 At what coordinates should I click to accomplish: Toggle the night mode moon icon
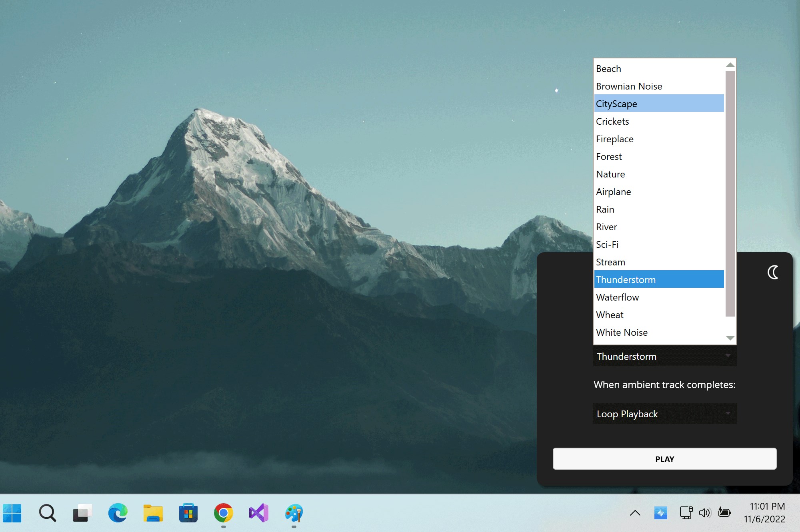(x=773, y=272)
